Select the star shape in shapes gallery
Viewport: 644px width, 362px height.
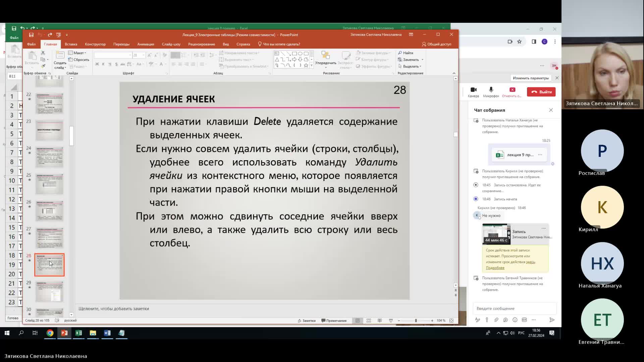click(306, 65)
